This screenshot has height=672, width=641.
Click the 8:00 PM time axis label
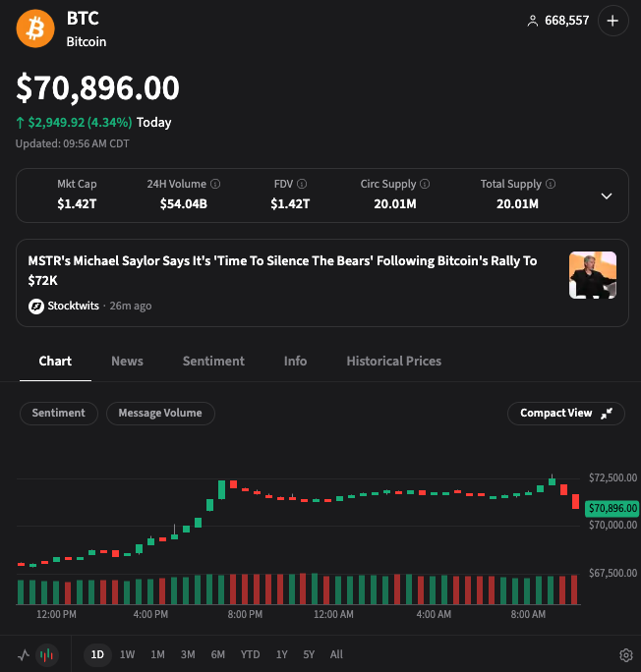(245, 615)
